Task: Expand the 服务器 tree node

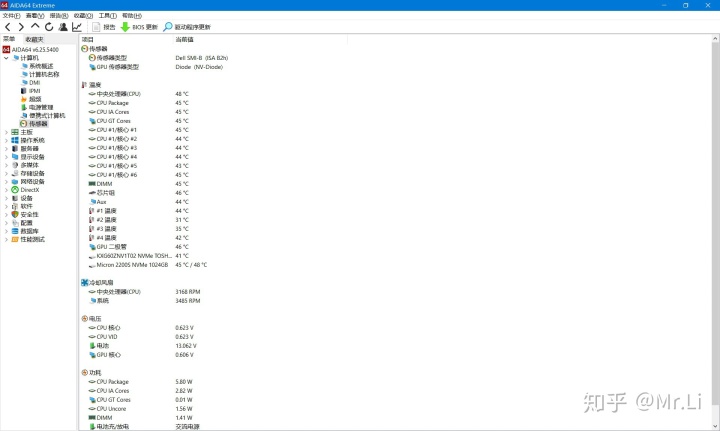Action: pos(6,149)
